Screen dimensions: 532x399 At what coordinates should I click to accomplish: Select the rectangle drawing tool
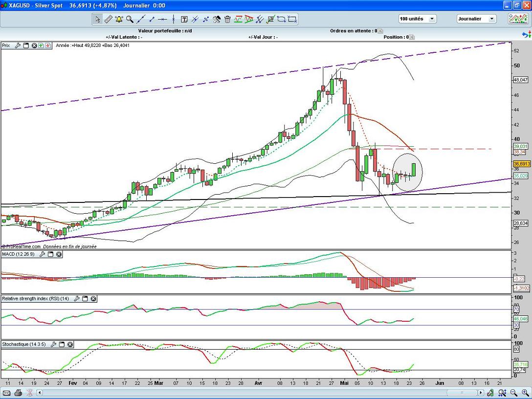coord(292,20)
